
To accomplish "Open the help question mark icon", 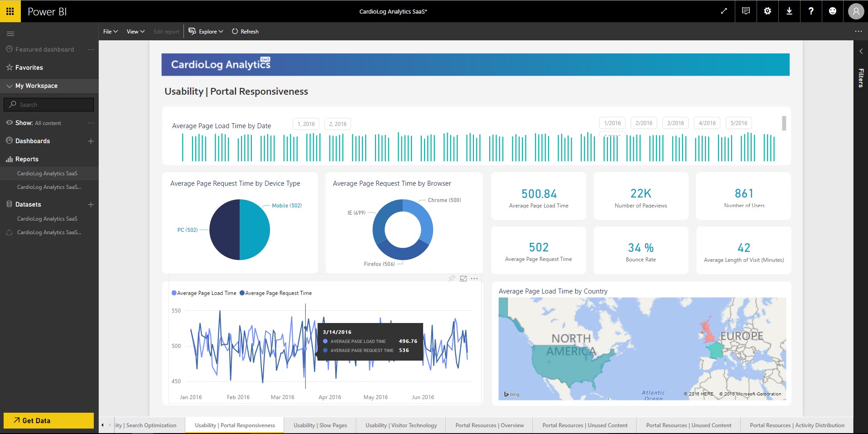I will tap(811, 11).
